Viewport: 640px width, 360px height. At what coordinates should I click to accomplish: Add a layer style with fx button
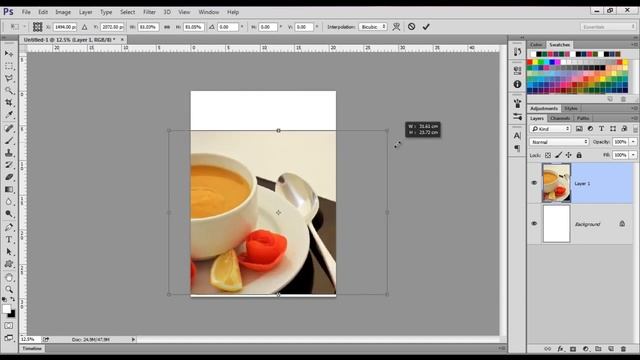point(560,349)
